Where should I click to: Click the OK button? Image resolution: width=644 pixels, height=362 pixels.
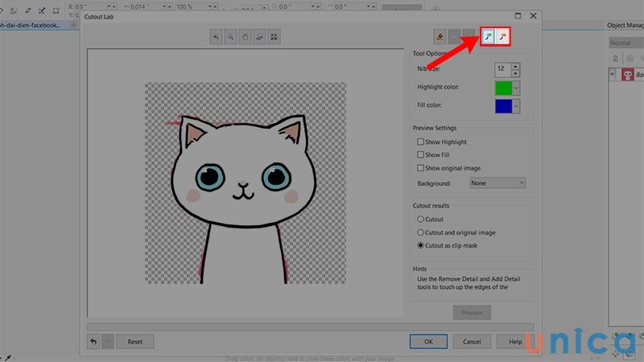click(429, 341)
